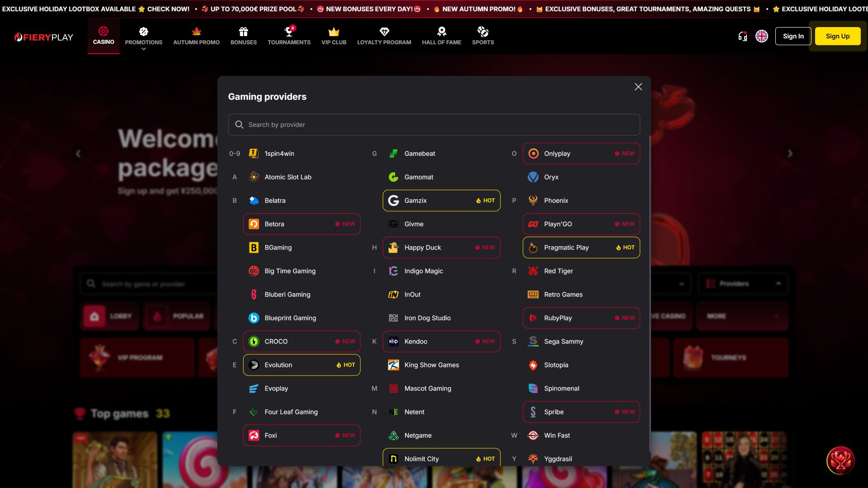Screen dimensions: 868x488
Task: Go to next banner slide arrow
Action: (x=790, y=154)
